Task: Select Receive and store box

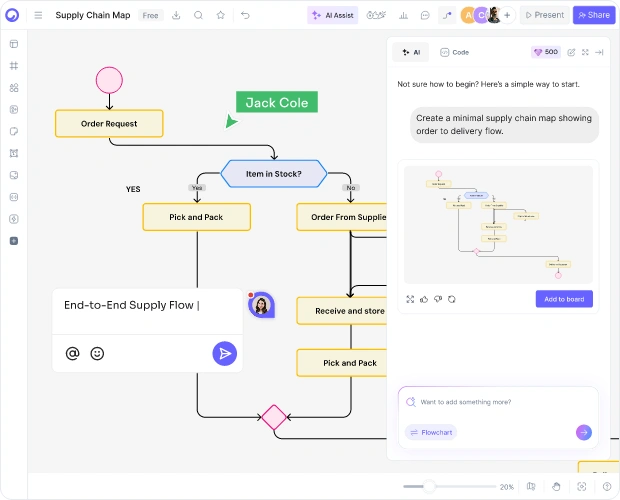Action: coord(342,311)
